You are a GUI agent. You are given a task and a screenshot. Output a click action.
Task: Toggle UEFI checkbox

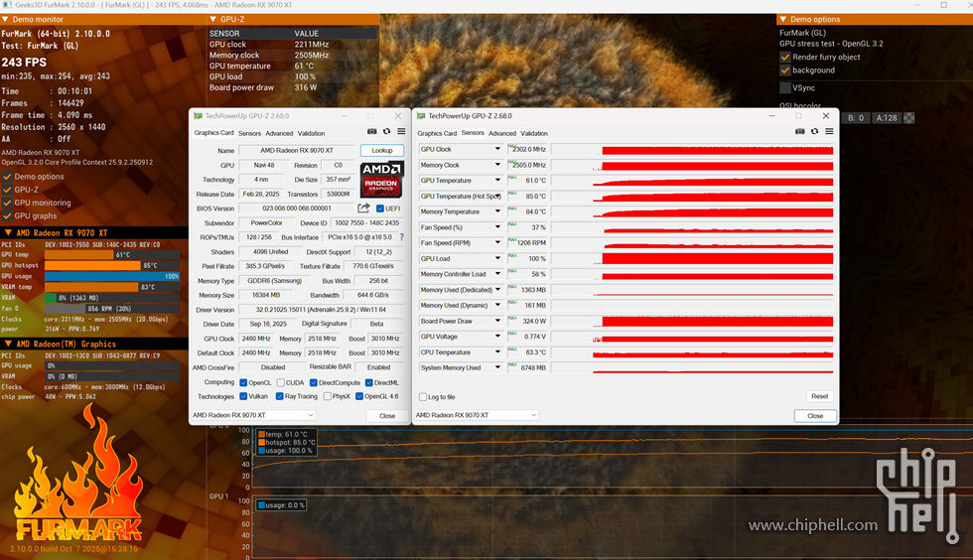[379, 209]
